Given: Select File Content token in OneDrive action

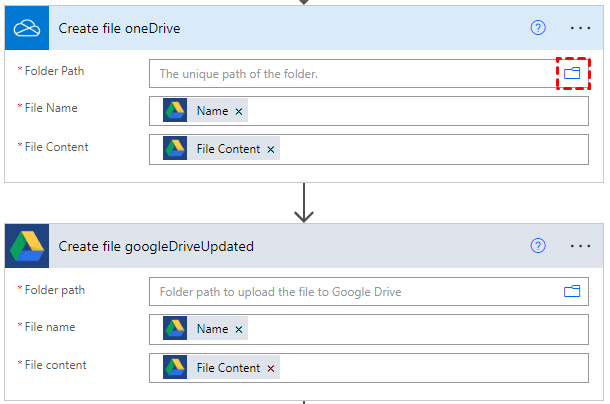Looking at the screenshot, I should (x=227, y=150).
